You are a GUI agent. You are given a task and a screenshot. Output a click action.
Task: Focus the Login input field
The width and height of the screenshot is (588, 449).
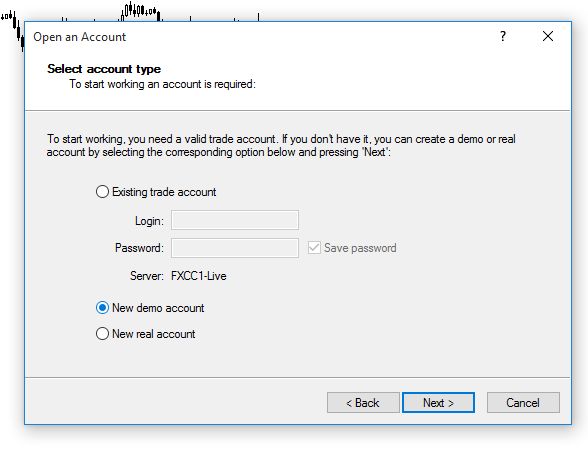(235, 220)
